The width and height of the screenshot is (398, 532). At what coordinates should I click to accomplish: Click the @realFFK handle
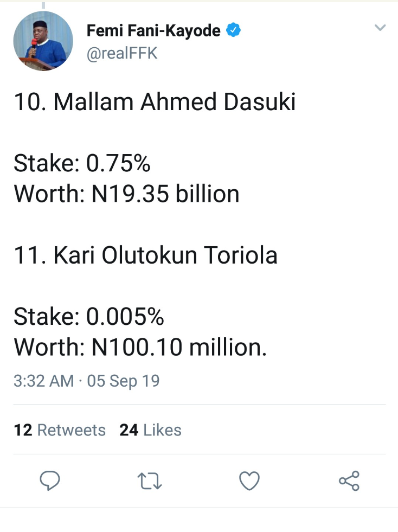pos(122,54)
